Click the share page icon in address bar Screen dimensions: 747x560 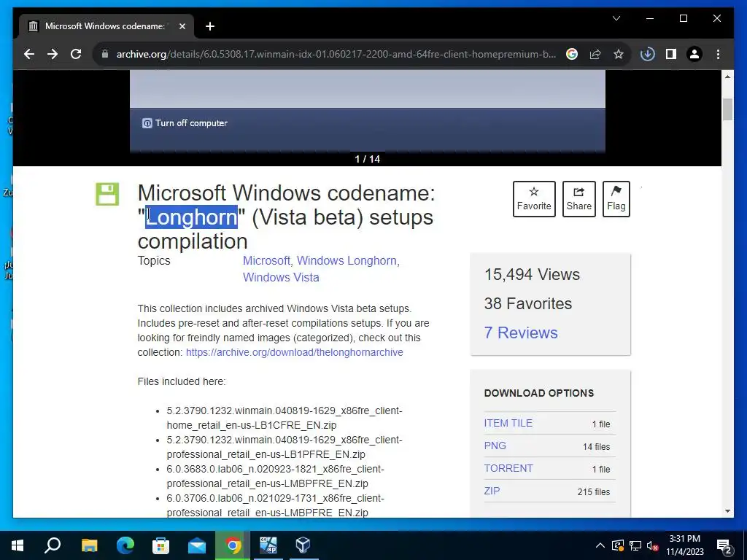click(595, 54)
